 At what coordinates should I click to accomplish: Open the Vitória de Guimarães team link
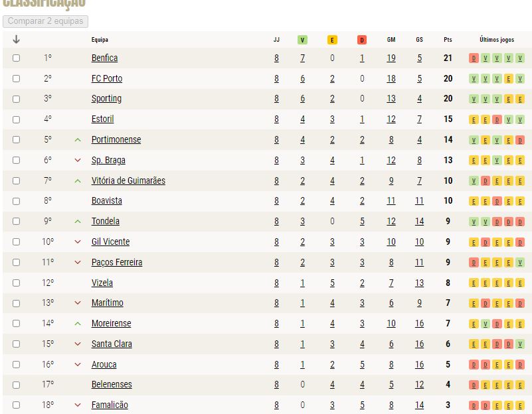[x=128, y=180]
